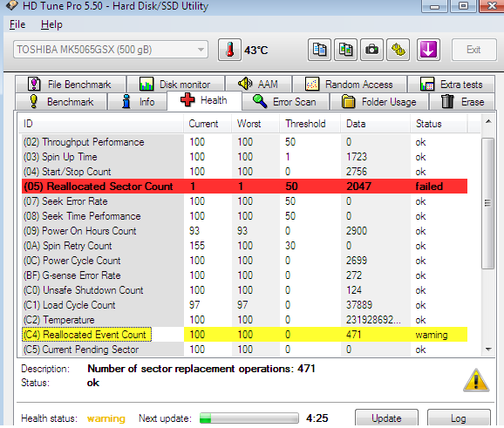
Task: Select the Reallocated Sector Count row
Action: (x=245, y=187)
